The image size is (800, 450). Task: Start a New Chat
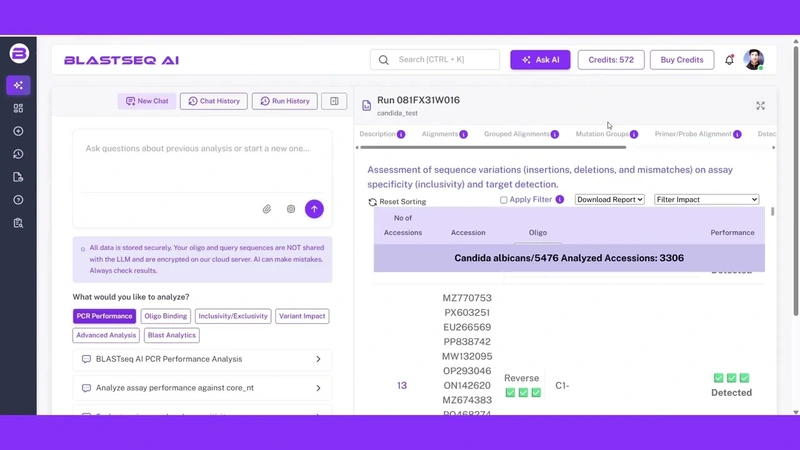[147, 101]
